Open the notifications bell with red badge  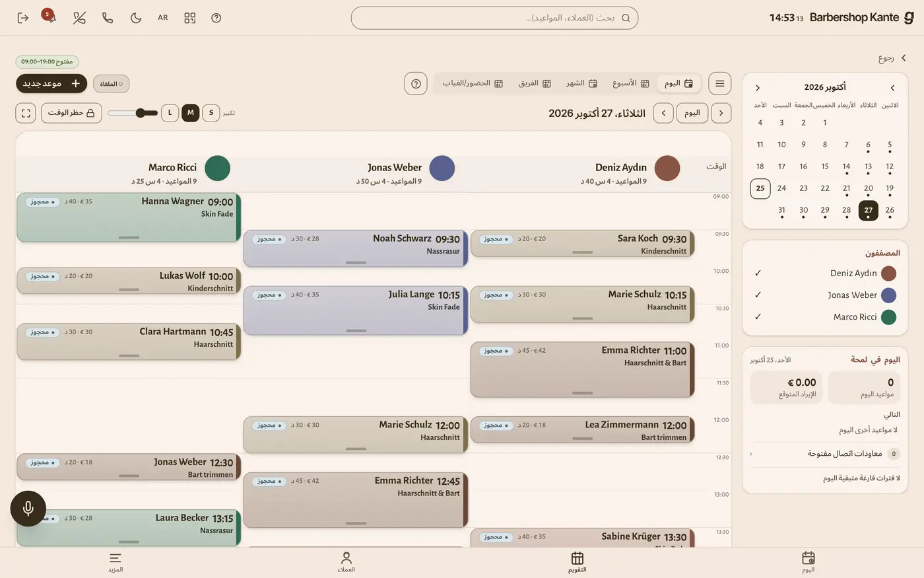[50, 17]
